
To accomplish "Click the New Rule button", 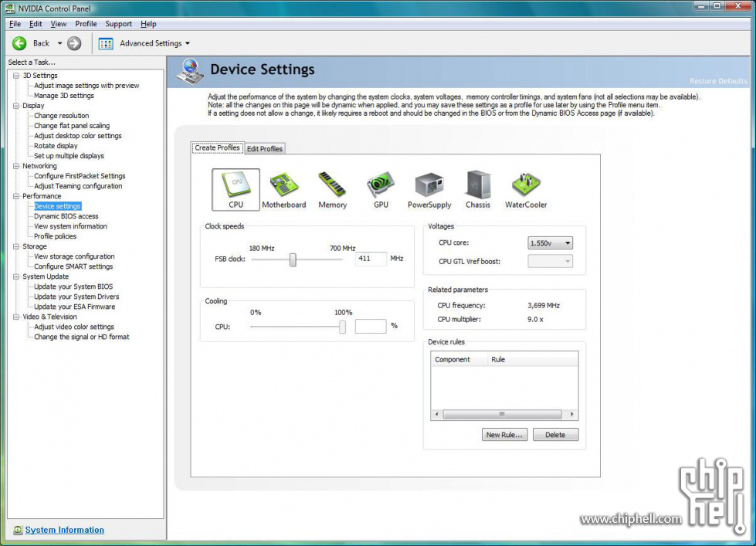I will tap(504, 435).
